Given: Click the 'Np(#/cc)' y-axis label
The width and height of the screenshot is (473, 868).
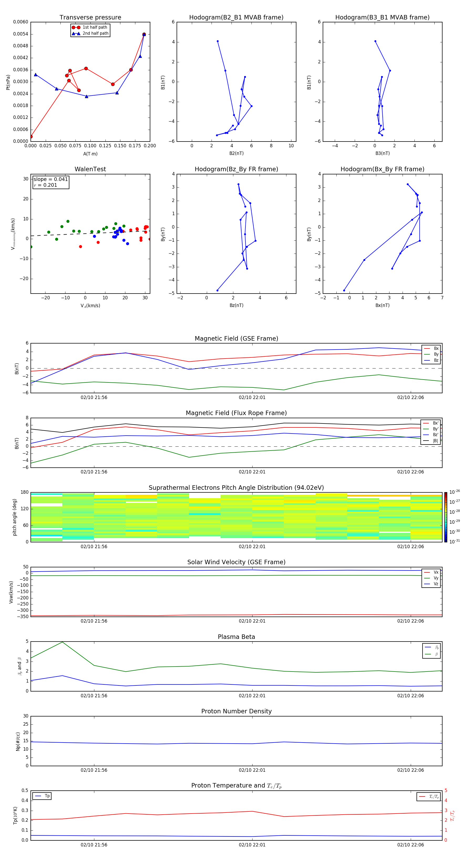Looking at the screenshot, I should click(x=18, y=741).
